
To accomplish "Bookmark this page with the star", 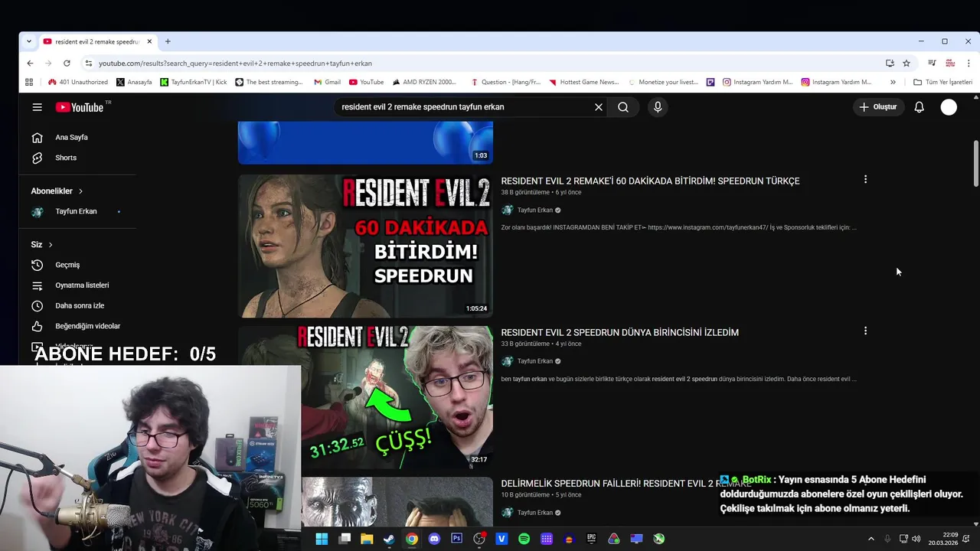I will pos(906,63).
